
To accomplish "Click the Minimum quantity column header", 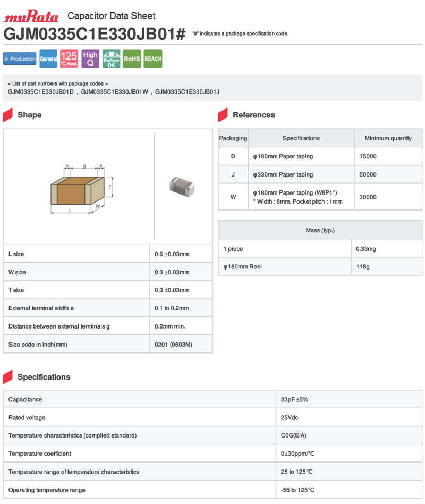I will 388,138.
